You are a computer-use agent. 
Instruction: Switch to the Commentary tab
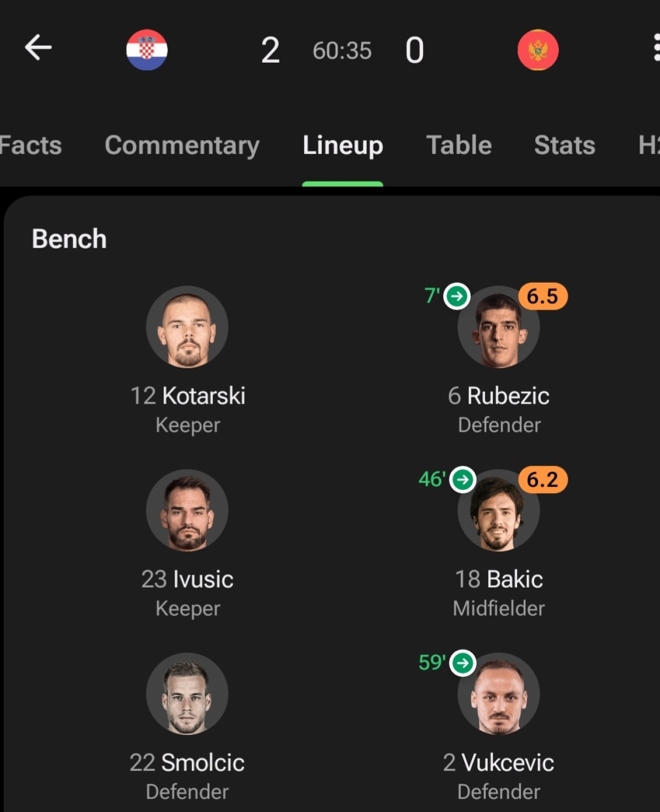click(182, 146)
